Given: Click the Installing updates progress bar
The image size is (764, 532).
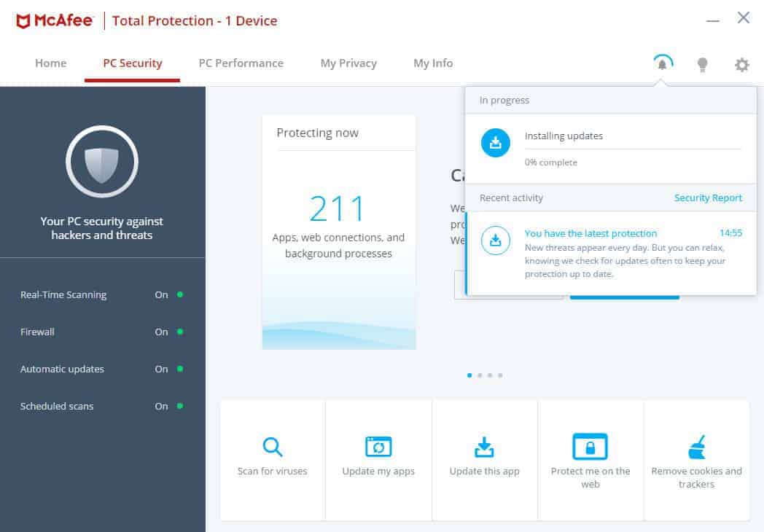Looking at the screenshot, I should pyautogui.click(x=633, y=149).
